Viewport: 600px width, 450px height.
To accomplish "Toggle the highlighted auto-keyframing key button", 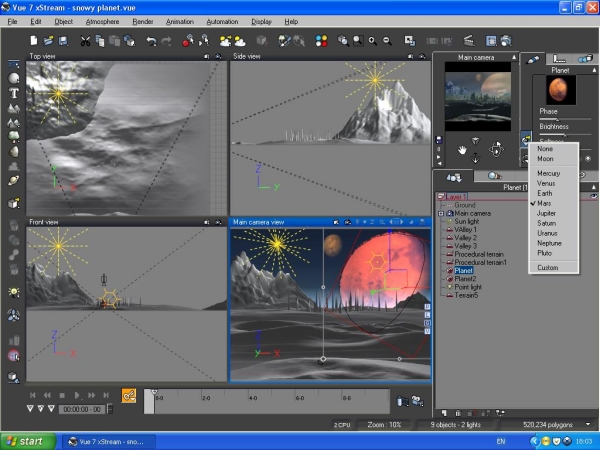I will tap(129, 396).
